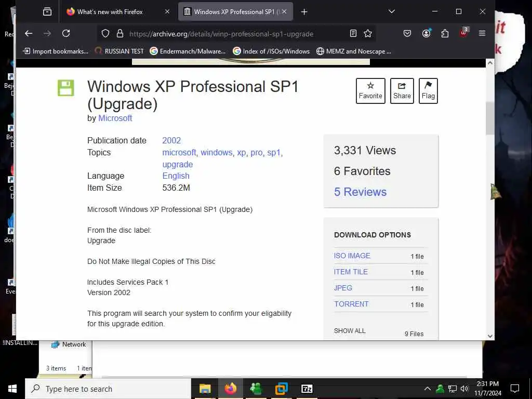Screen dimensions: 532x399
Task: Click the page scrollbar down arrow
Action: coord(490,336)
